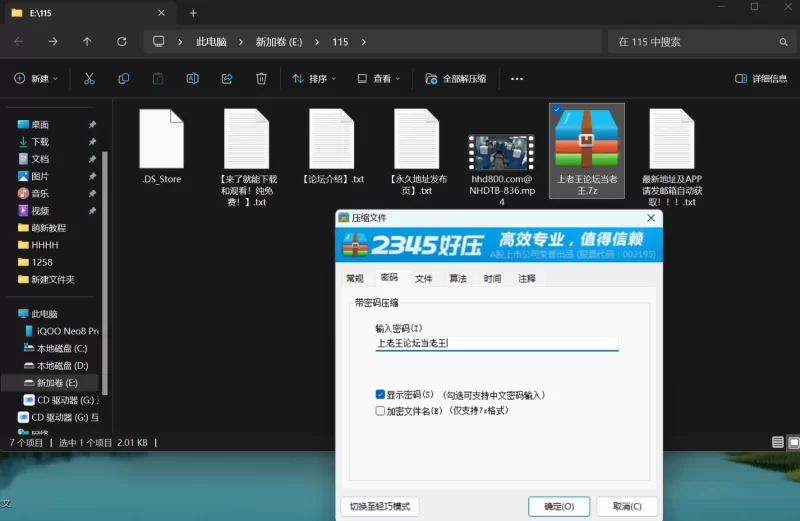Switch to large icons view icon

(793, 442)
